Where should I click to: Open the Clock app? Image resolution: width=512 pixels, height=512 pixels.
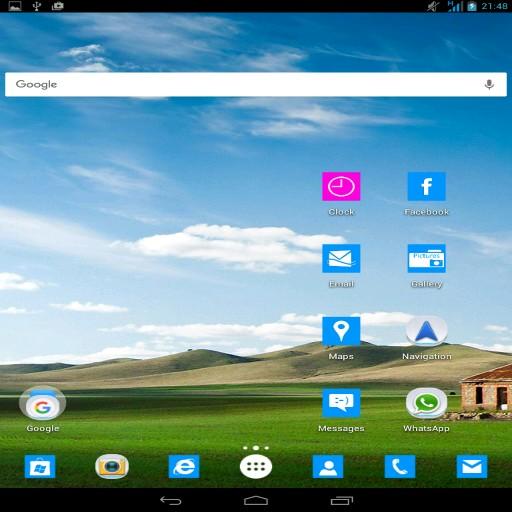(x=341, y=186)
